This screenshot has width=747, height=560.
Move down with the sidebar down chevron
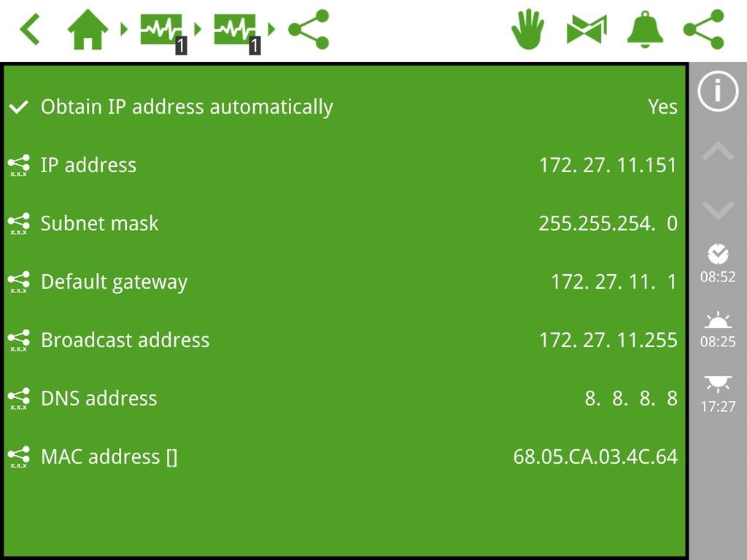pyautogui.click(x=718, y=211)
